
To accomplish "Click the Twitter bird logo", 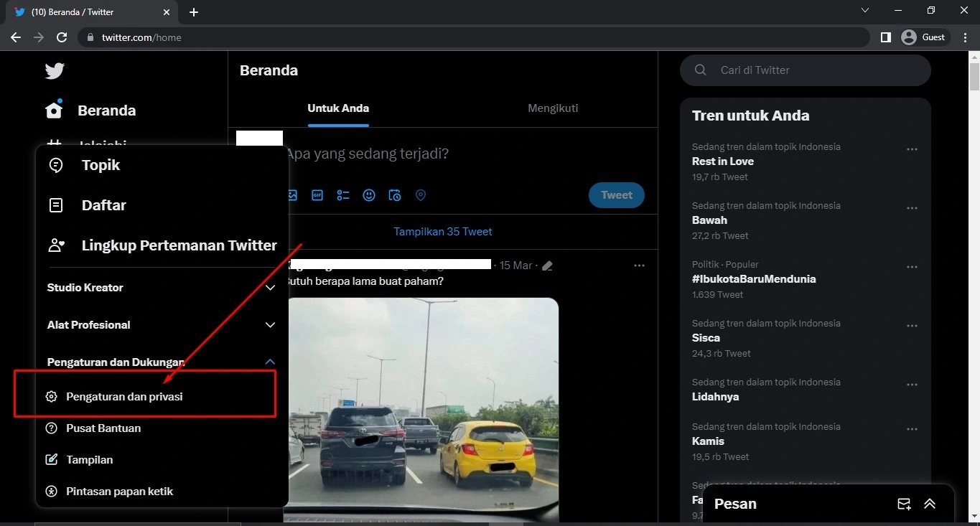I will [x=55, y=70].
